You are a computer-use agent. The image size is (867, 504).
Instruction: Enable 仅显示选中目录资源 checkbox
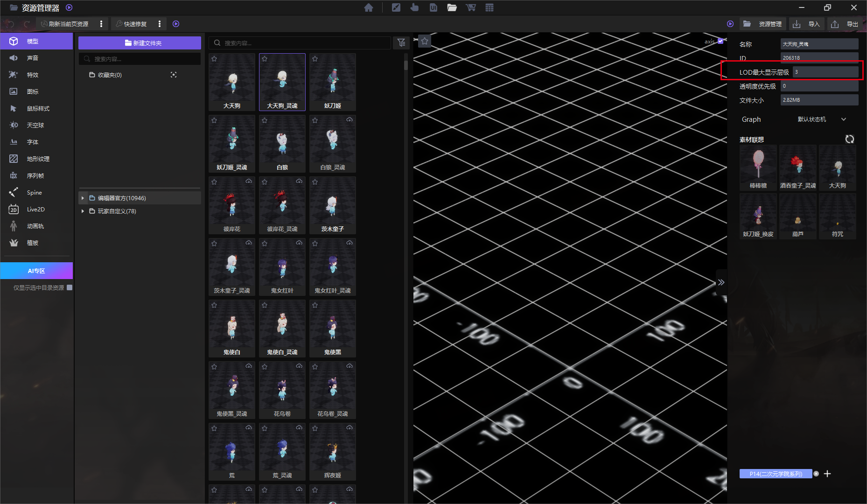(70, 287)
